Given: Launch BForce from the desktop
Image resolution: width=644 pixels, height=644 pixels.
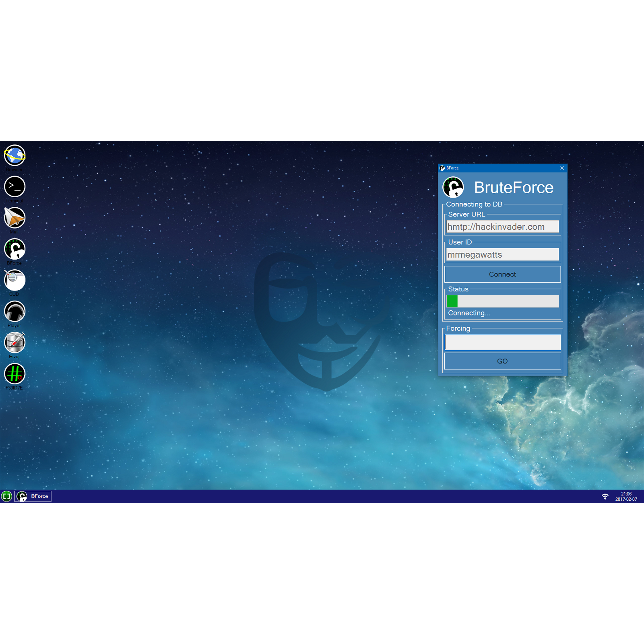Looking at the screenshot, I should (14, 250).
